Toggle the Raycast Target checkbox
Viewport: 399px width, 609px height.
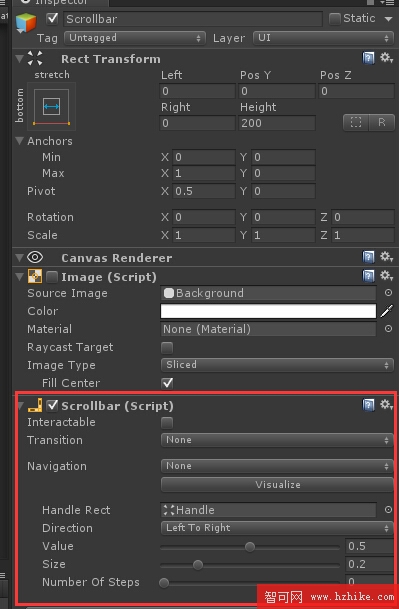(x=167, y=348)
